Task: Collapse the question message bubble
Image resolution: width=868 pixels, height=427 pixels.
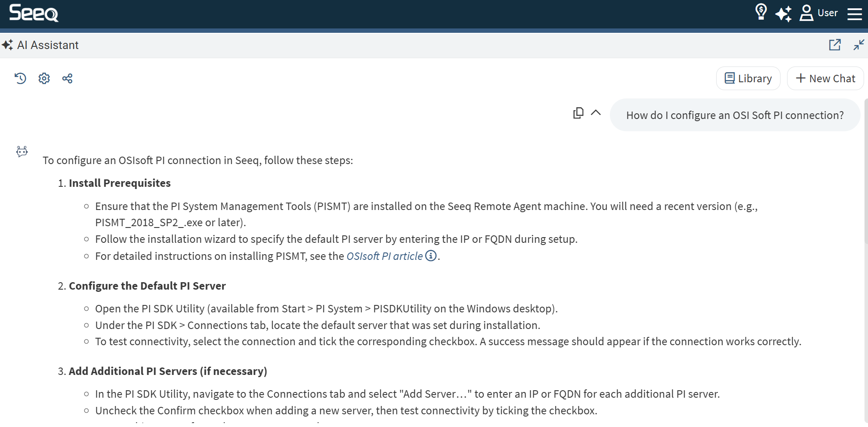Action: coord(596,113)
